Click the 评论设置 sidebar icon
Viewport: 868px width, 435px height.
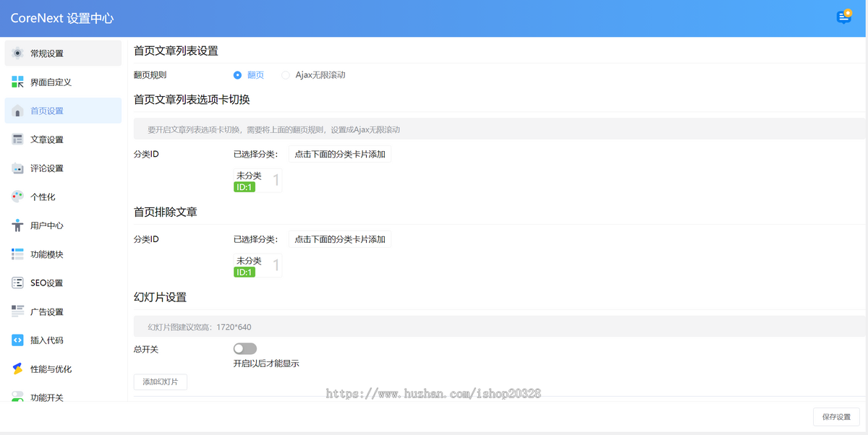(x=18, y=168)
